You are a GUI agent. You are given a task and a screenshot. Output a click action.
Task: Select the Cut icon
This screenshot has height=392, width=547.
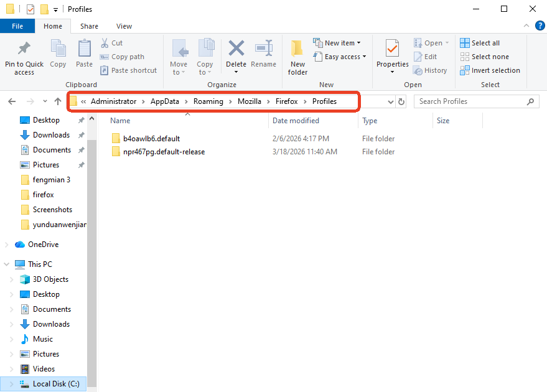pyautogui.click(x=113, y=42)
